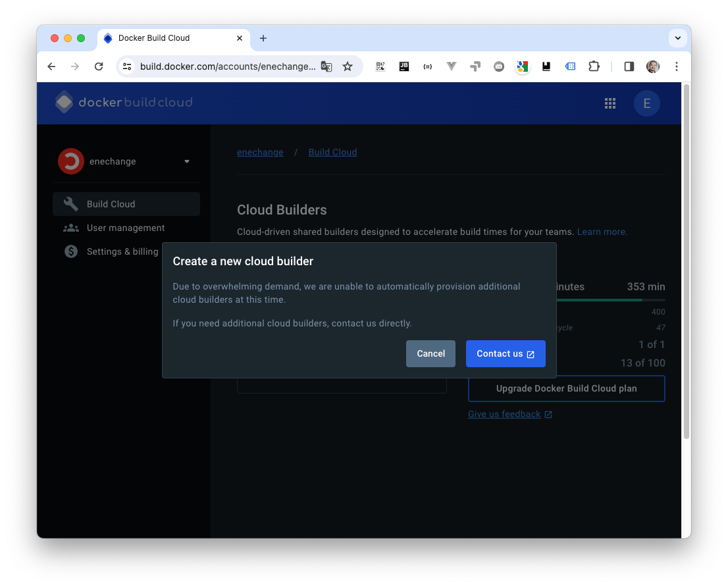The image size is (728, 587).
Task: Open the envelope mail extension icon
Action: [x=499, y=66]
